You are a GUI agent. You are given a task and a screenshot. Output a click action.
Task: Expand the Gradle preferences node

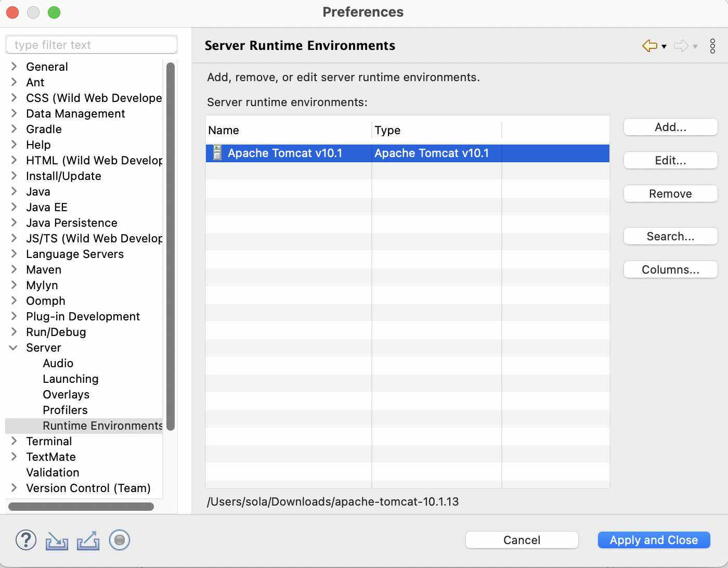[14, 129]
